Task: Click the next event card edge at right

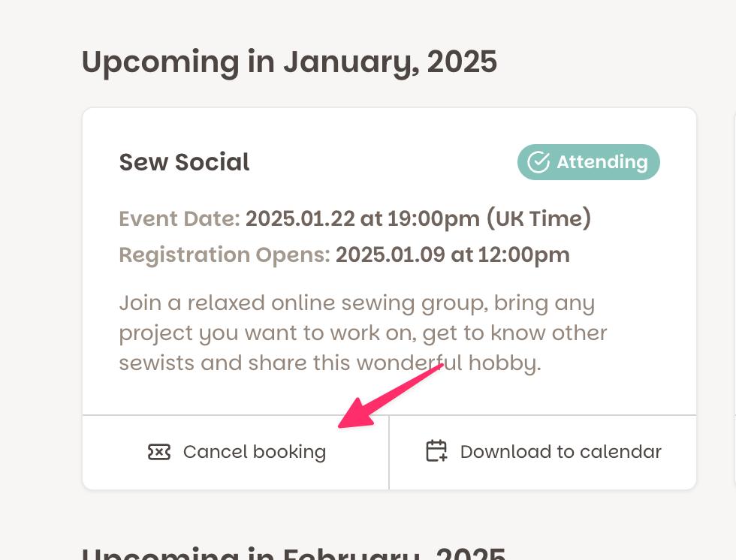Action: [734, 300]
